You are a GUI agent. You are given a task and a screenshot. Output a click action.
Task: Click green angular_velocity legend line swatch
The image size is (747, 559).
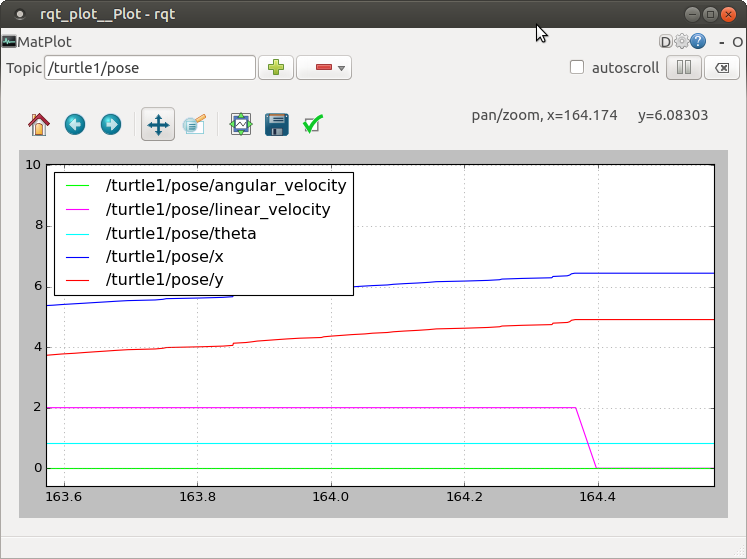78,185
